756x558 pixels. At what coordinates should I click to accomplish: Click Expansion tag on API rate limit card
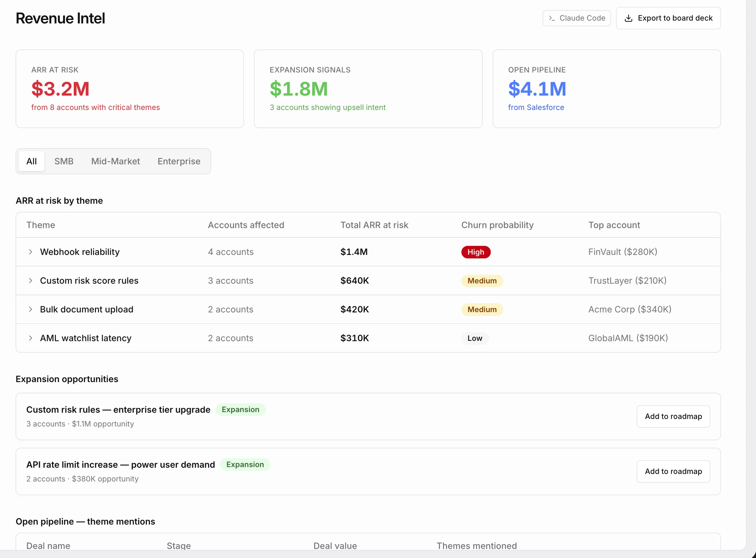(245, 465)
